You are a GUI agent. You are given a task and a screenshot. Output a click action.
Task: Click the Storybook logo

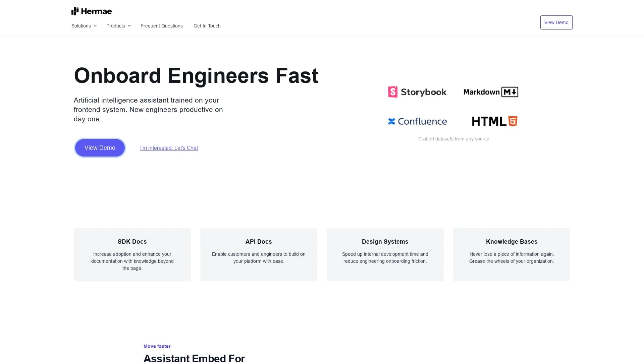click(417, 92)
